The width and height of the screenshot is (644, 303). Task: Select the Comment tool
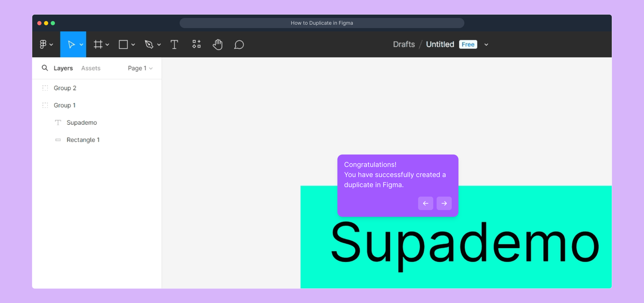(x=239, y=44)
